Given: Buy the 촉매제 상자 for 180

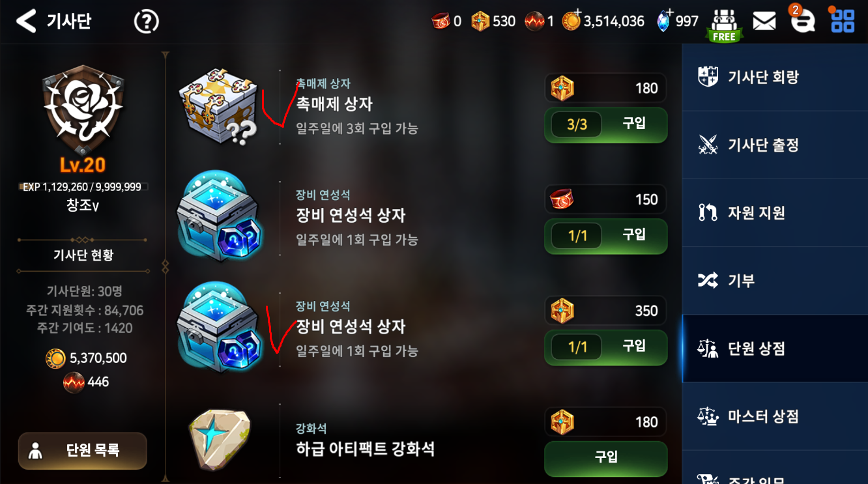Looking at the screenshot, I should (x=605, y=124).
